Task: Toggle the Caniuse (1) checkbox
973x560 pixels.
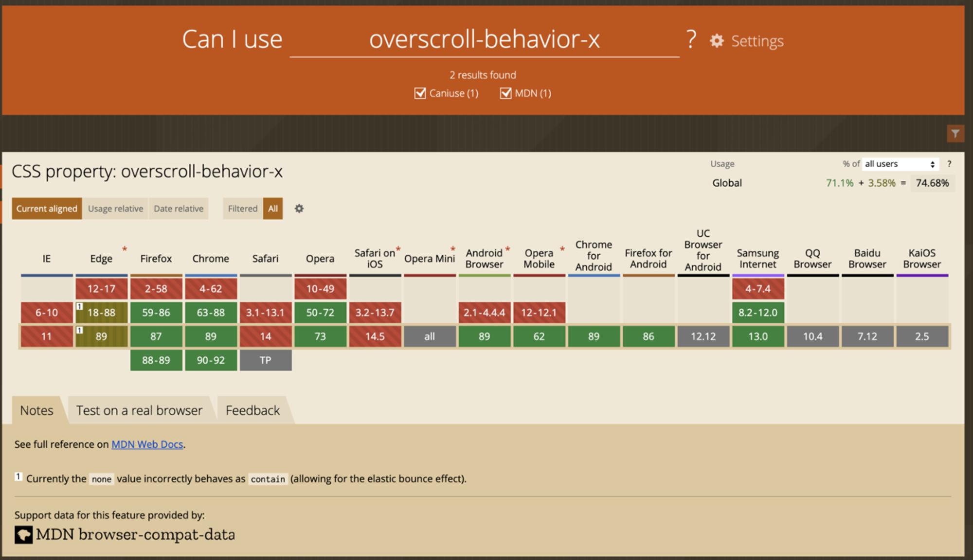Action: (420, 93)
